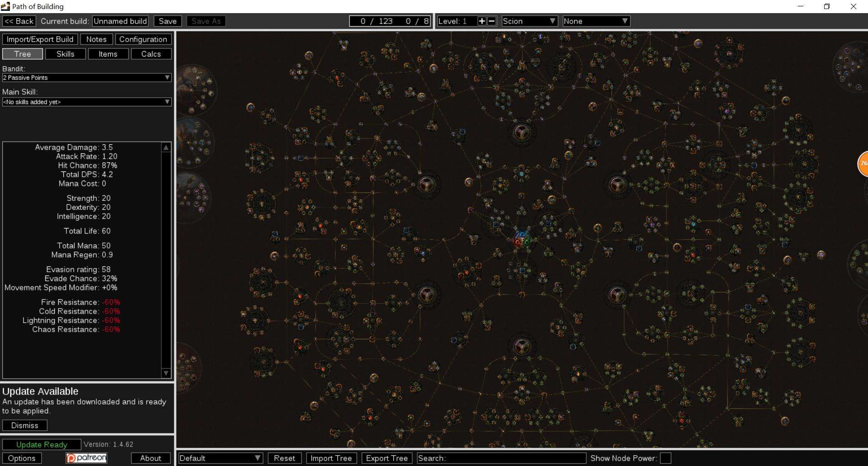Select the Strength: 20 stat line
Screen dimensions: 868x466
coord(89,198)
